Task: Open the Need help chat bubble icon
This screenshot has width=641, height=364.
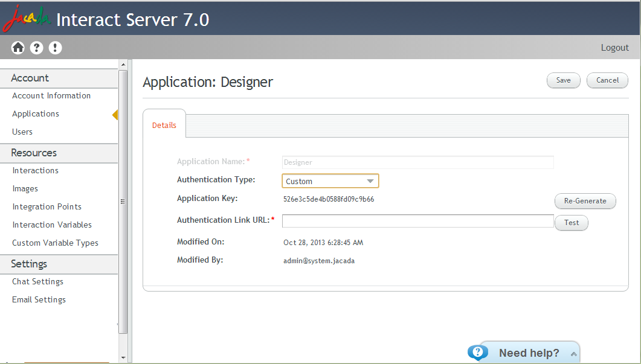Action: click(x=477, y=352)
